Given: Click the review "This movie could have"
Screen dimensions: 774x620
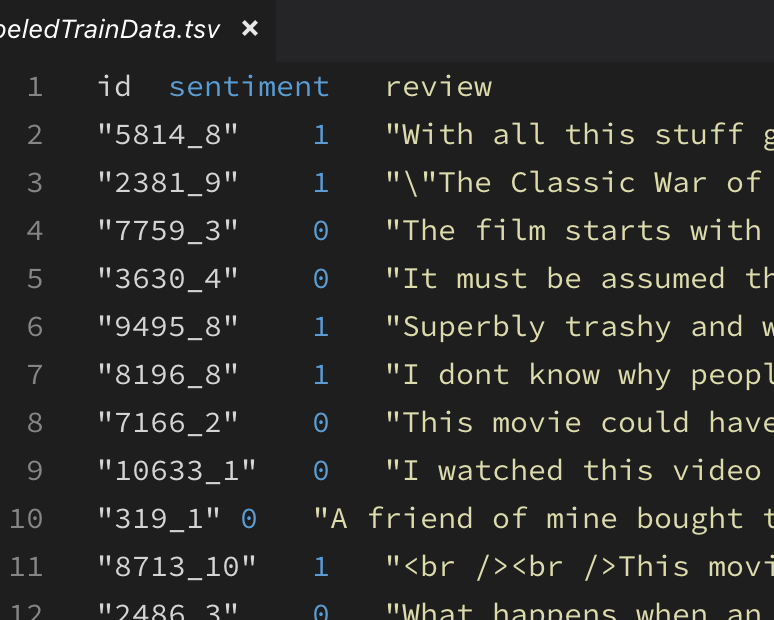Looking at the screenshot, I should [x=580, y=423].
